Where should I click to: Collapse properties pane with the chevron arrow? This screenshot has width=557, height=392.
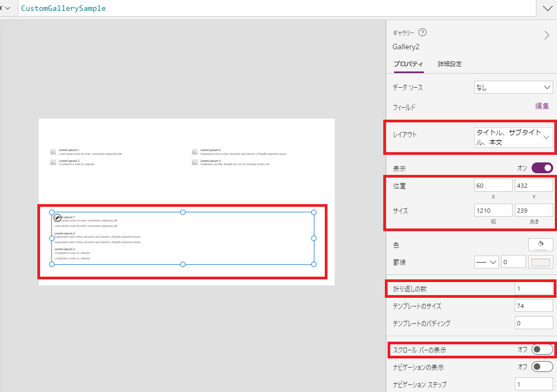click(547, 35)
